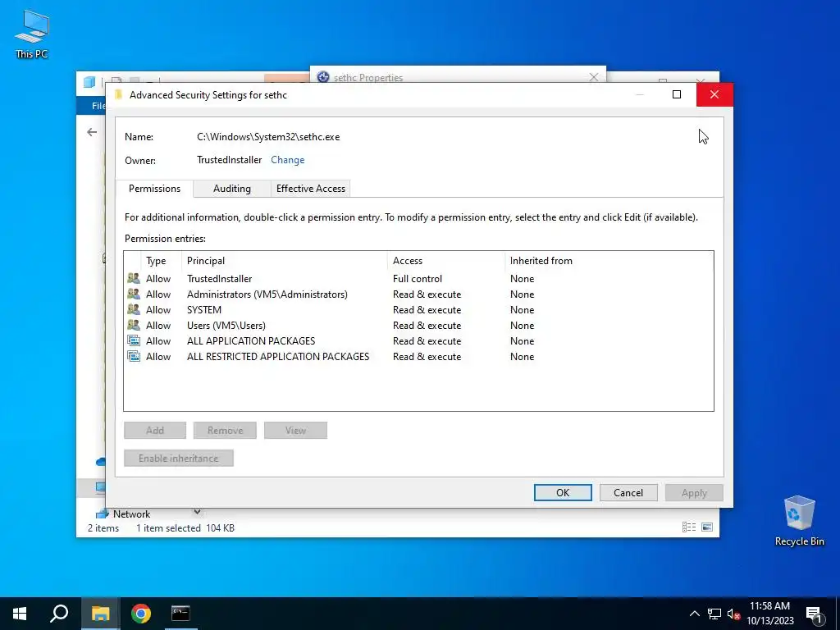
Task: Click the taskbar search magnifier icon
Action: [59, 614]
